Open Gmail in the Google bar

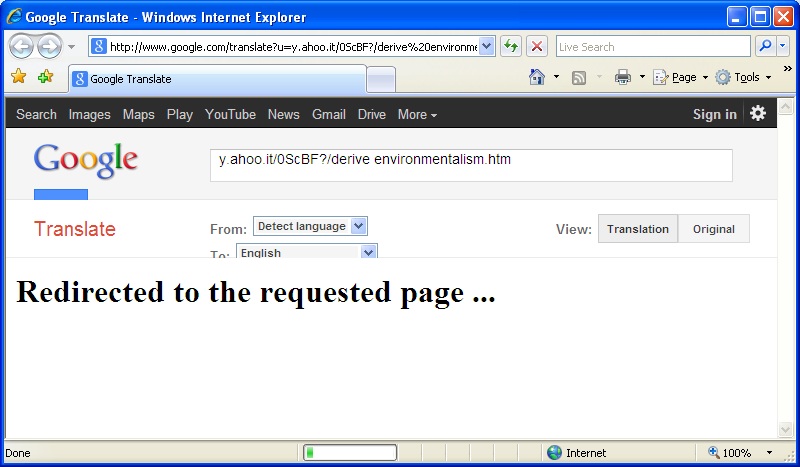point(329,114)
